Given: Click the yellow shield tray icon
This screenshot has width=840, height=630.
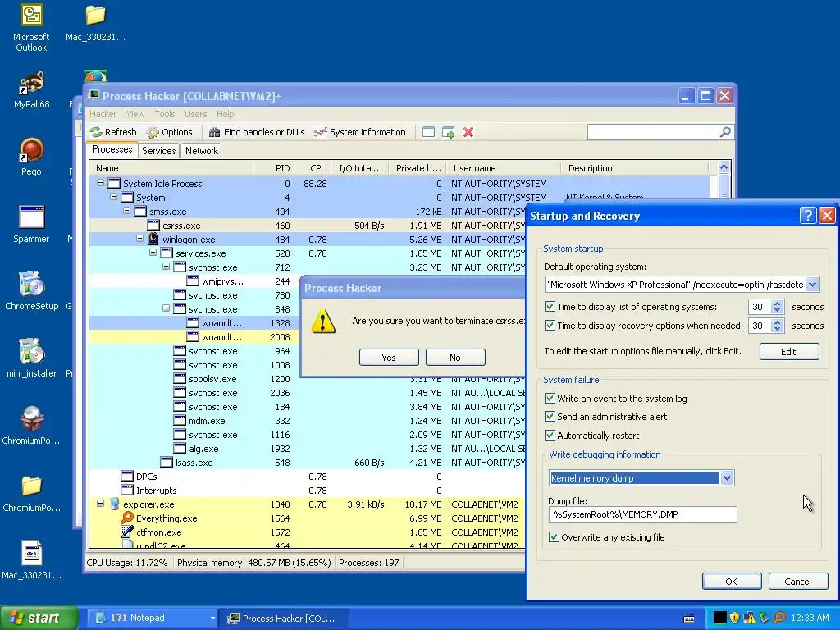Looking at the screenshot, I should coord(734,618).
